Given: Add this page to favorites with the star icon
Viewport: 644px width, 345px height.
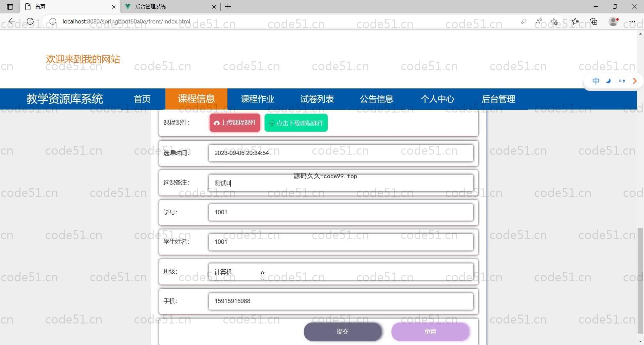Looking at the screenshot, I should 554,21.
